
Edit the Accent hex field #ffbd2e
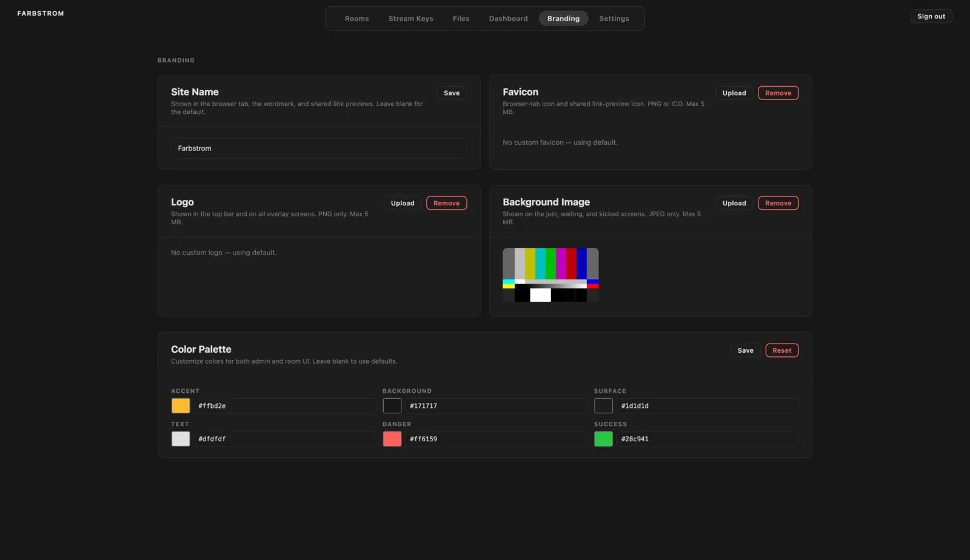pyautogui.click(x=285, y=405)
